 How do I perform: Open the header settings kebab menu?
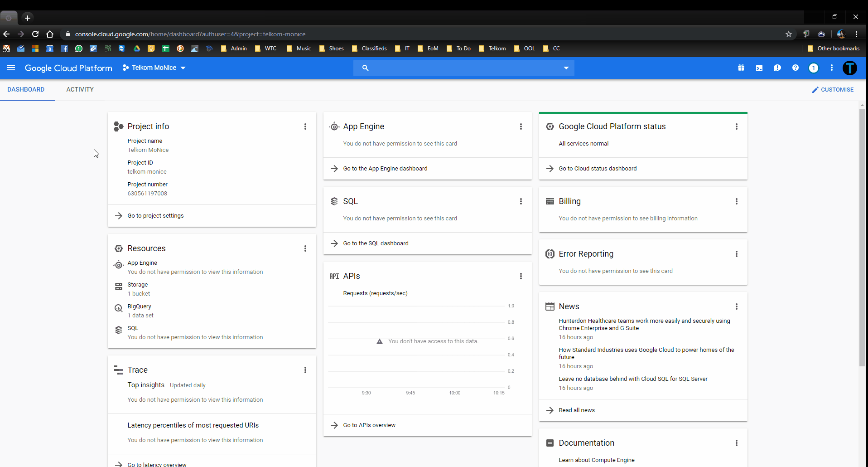pos(832,68)
